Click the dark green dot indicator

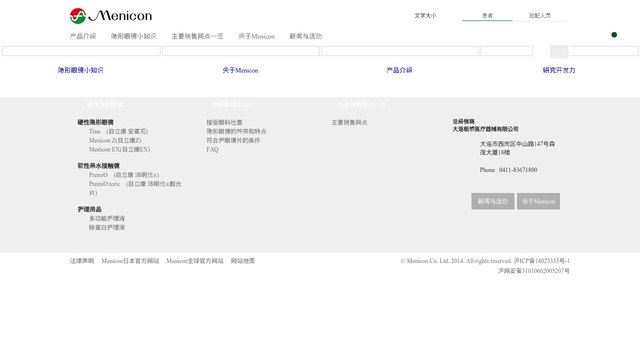click(x=614, y=35)
